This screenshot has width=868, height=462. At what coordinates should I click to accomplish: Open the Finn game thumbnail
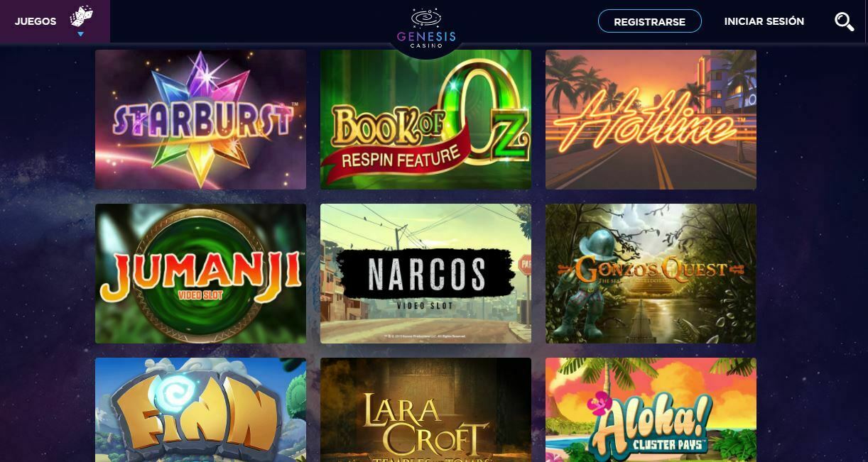click(200, 409)
